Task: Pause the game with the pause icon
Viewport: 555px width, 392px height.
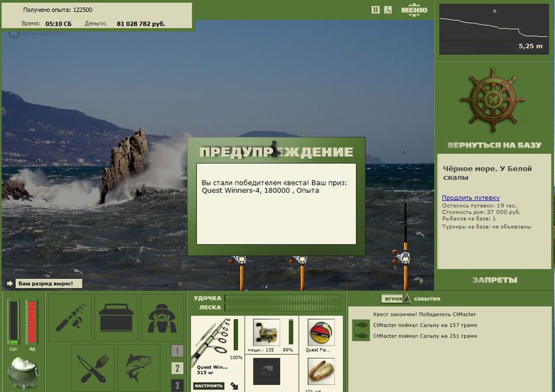Action: click(x=375, y=10)
